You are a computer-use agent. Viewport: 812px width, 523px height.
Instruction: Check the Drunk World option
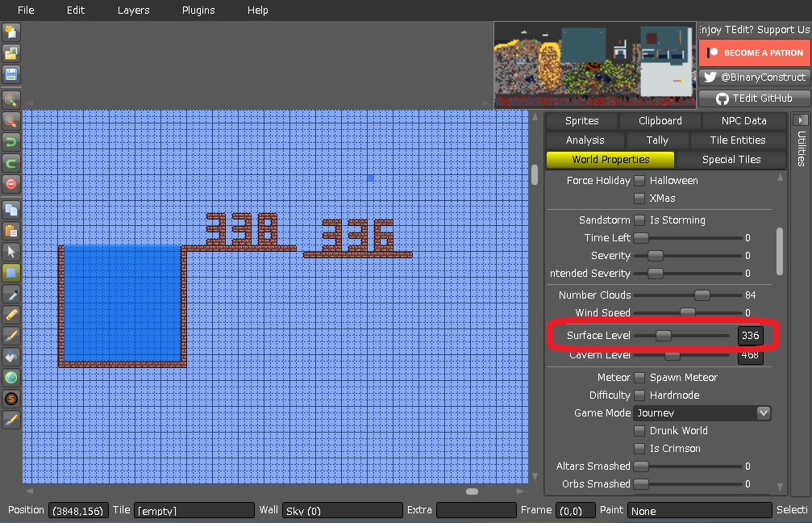639,431
